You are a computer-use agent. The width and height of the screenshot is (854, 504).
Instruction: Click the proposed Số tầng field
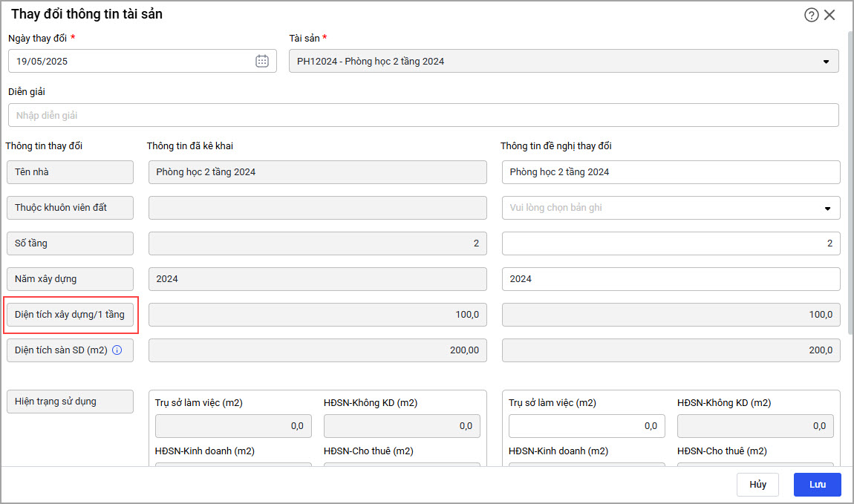[x=671, y=243]
